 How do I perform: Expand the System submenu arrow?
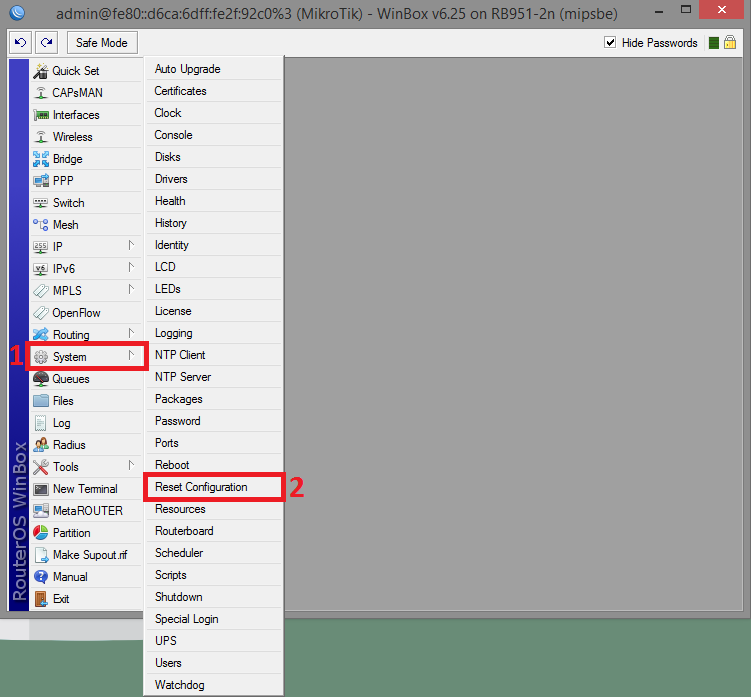[131, 355]
